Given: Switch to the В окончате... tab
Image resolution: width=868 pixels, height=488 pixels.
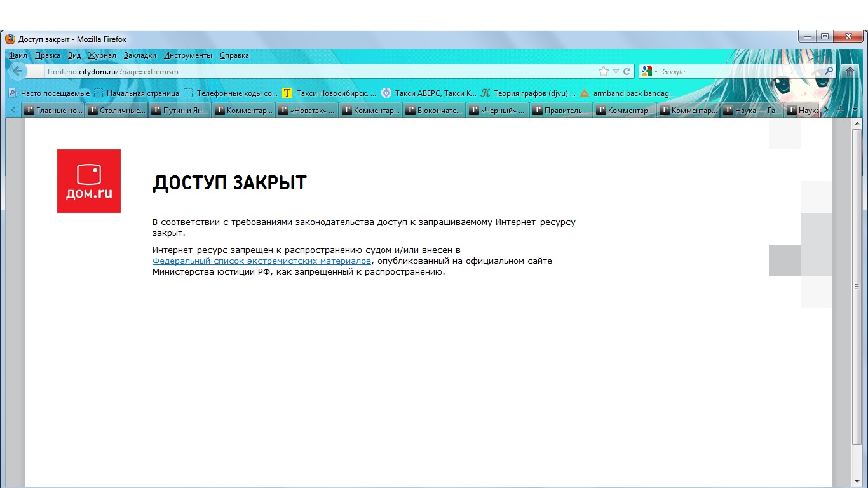Looking at the screenshot, I should 434,110.
